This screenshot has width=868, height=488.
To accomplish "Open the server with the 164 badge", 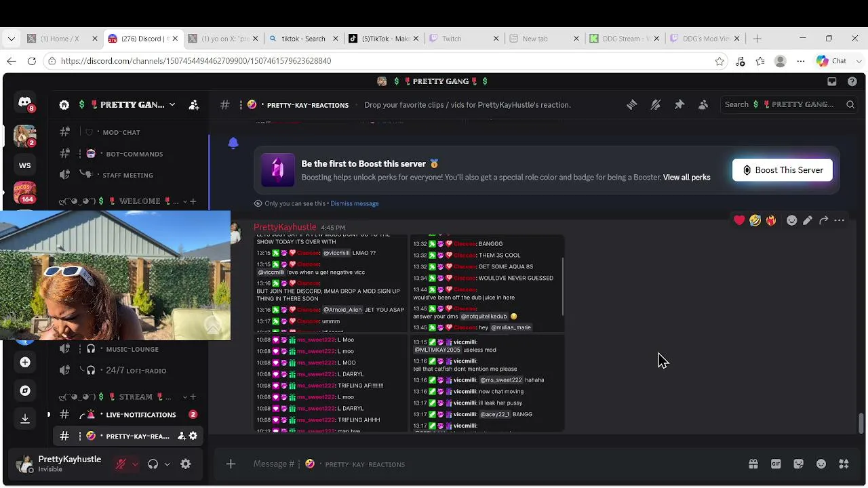I will coord(25,193).
